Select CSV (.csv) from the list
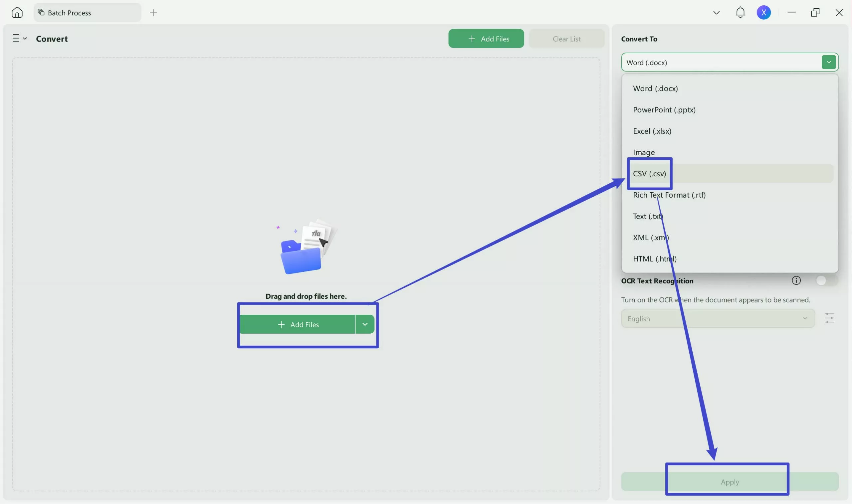 pyautogui.click(x=649, y=174)
